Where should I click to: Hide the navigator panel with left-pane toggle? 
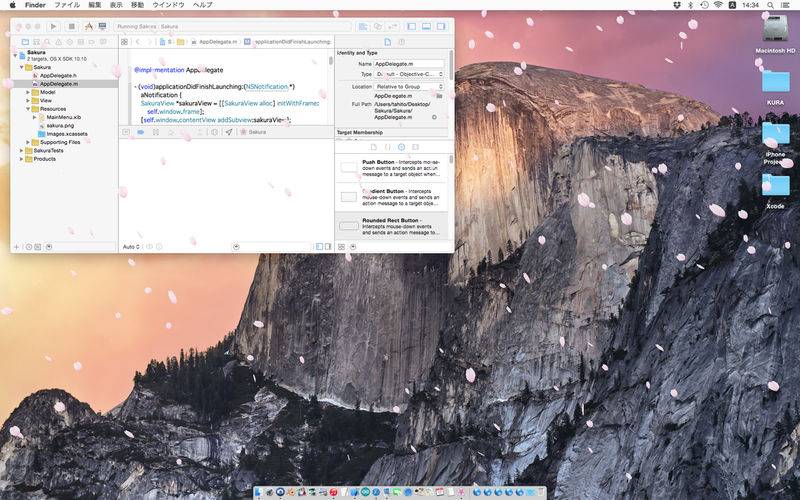pyautogui.click(x=411, y=27)
